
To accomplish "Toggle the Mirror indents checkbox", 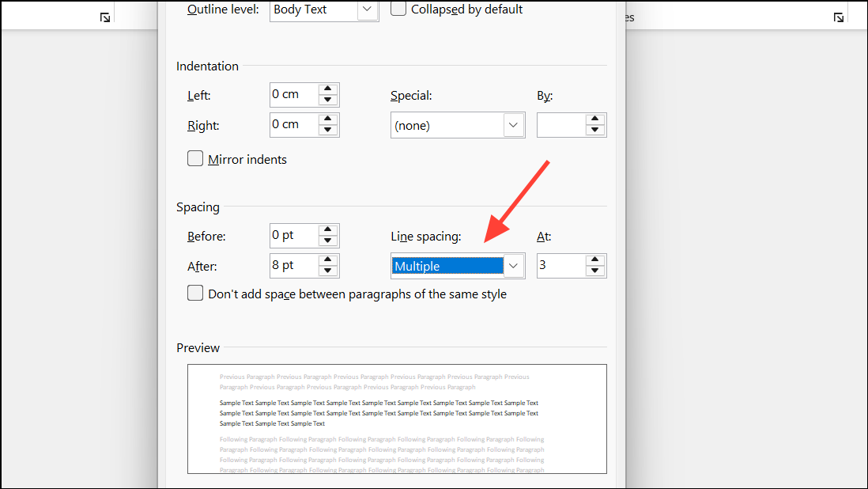I will tap(194, 158).
